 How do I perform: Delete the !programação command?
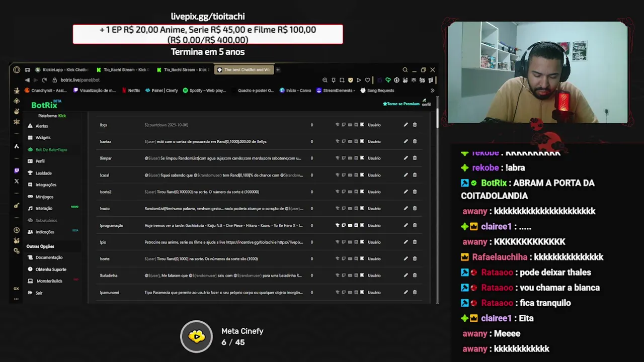pos(415,225)
